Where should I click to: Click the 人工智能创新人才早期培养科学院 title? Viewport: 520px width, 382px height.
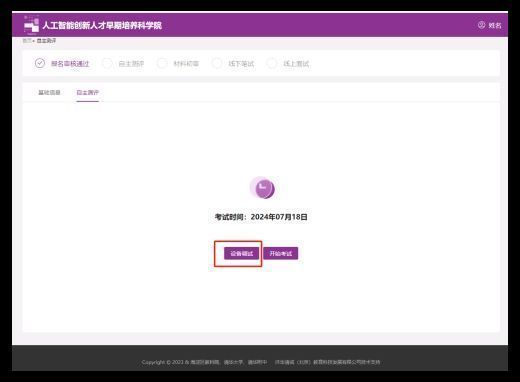(102, 25)
